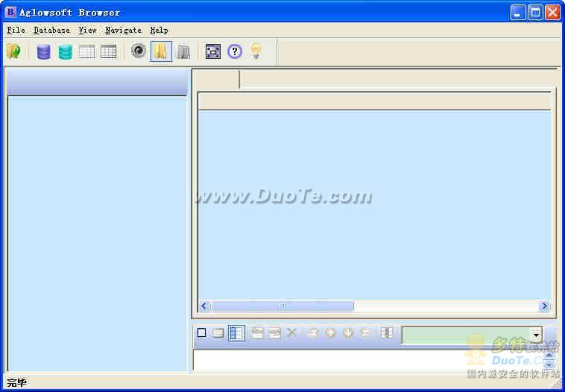Click the single-record form view icon
This screenshot has height=392, width=565.
(x=218, y=333)
